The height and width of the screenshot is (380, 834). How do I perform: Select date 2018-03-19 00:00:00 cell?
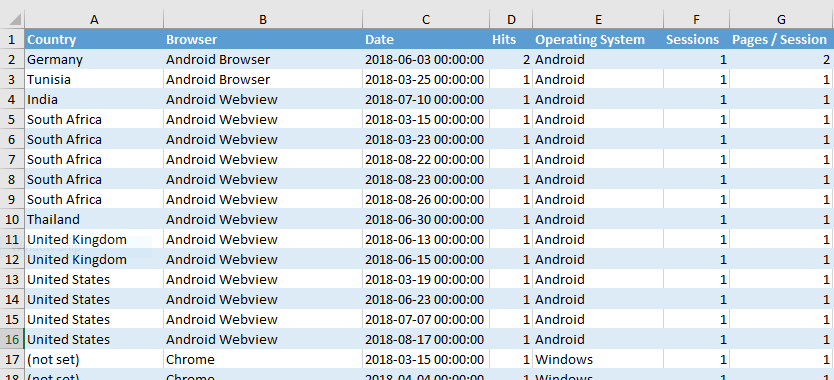tap(426, 279)
